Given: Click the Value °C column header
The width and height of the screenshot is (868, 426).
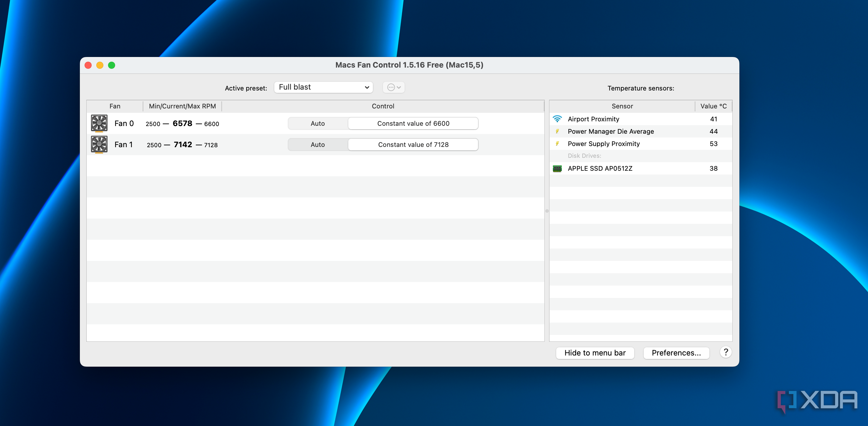Looking at the screenshot, I should click(x=713, y=106).
